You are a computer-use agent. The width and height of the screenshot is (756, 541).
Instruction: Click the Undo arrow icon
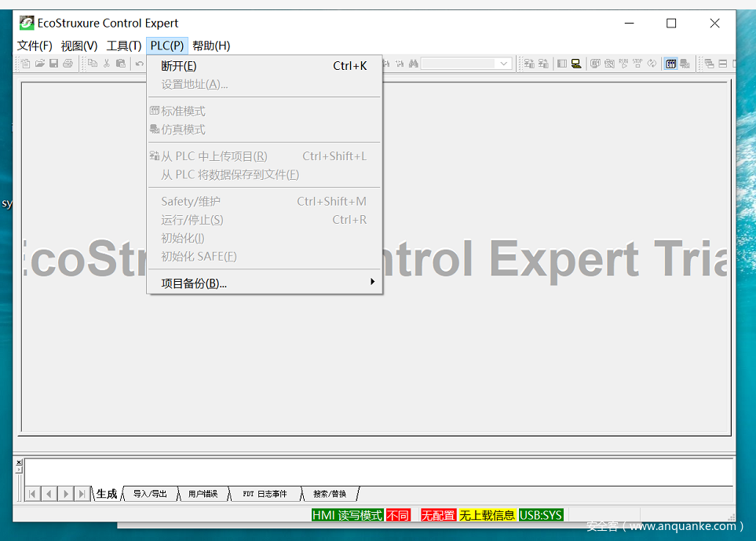tap(139, 63)
